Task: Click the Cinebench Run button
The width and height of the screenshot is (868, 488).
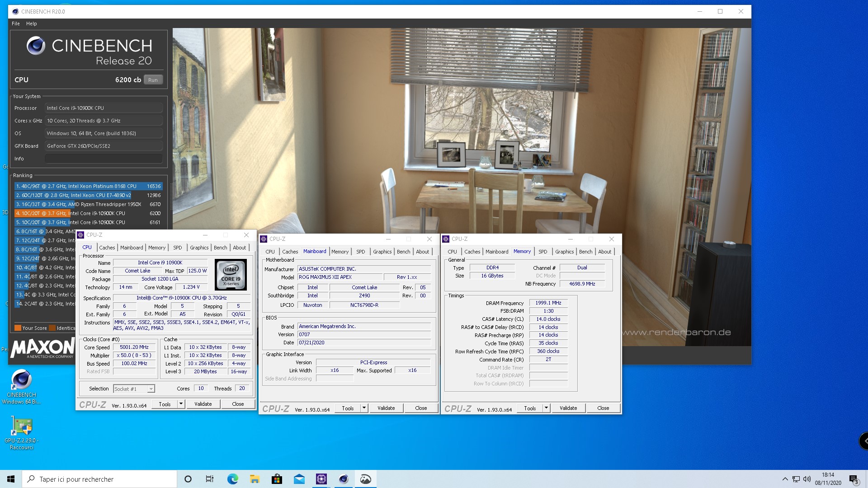Action: [153, 80]
